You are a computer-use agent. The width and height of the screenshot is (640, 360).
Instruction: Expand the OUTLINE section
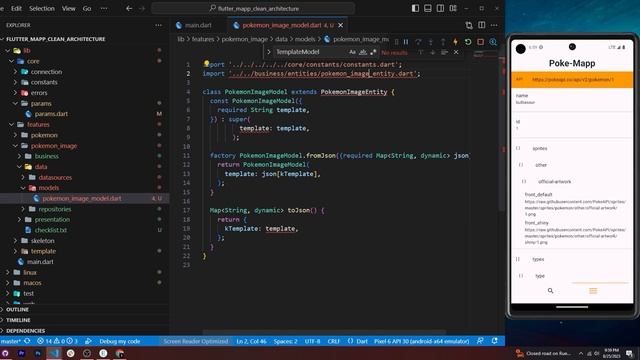(17, 310)
